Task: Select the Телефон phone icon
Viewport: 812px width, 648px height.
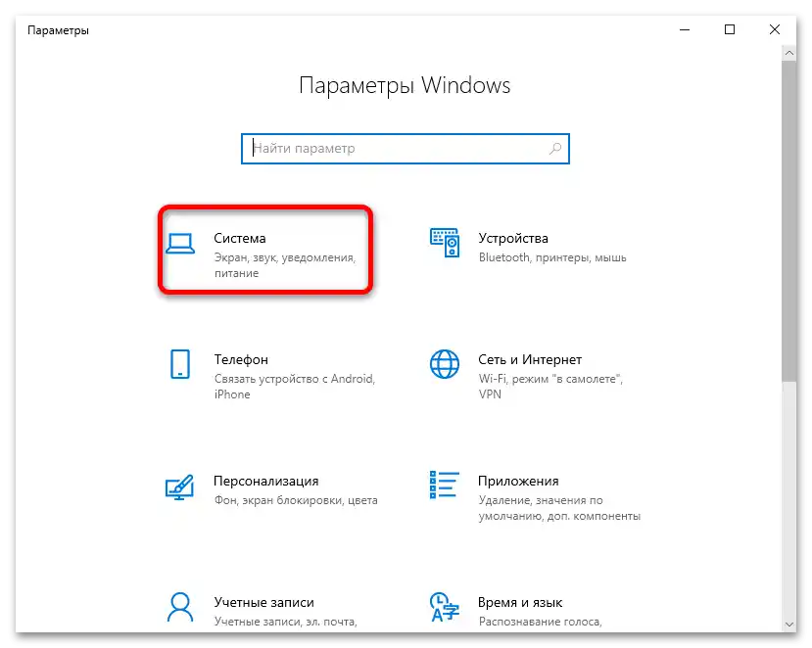Action: (x=180, y=364)
